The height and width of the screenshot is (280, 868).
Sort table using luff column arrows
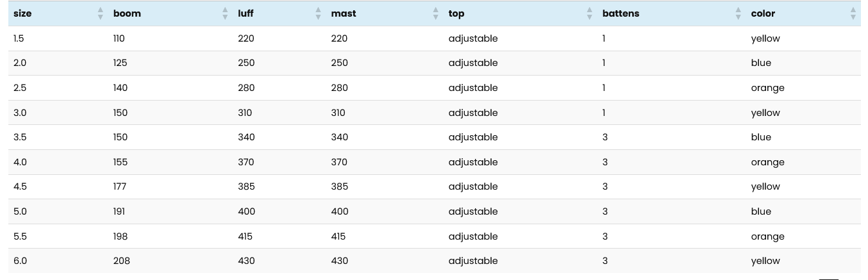(318, 13)
